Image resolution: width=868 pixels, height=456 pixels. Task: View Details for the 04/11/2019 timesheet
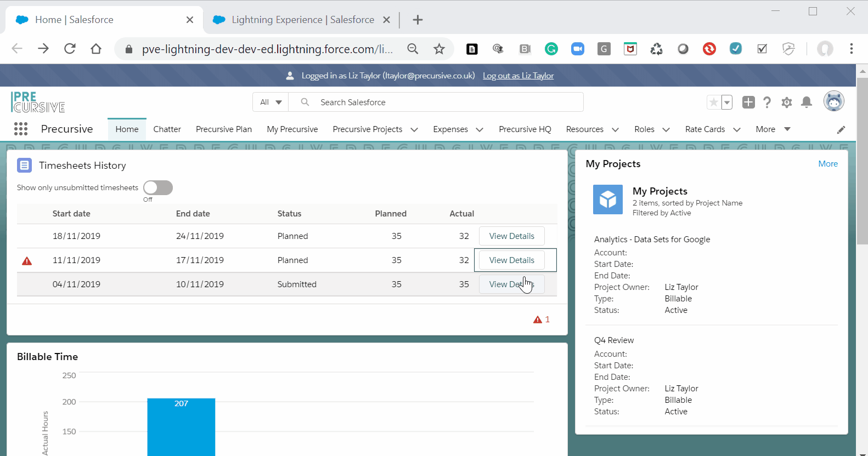coord(512,284)
